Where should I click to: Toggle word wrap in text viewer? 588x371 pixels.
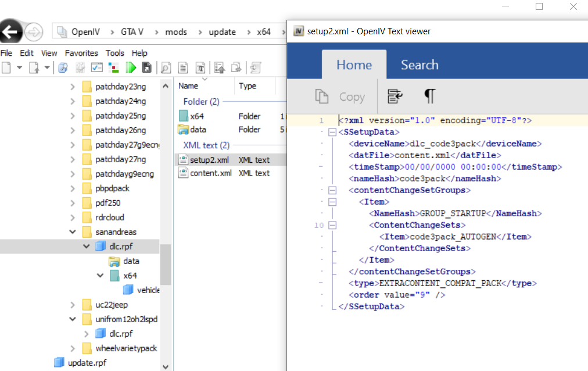coord(396,96)
